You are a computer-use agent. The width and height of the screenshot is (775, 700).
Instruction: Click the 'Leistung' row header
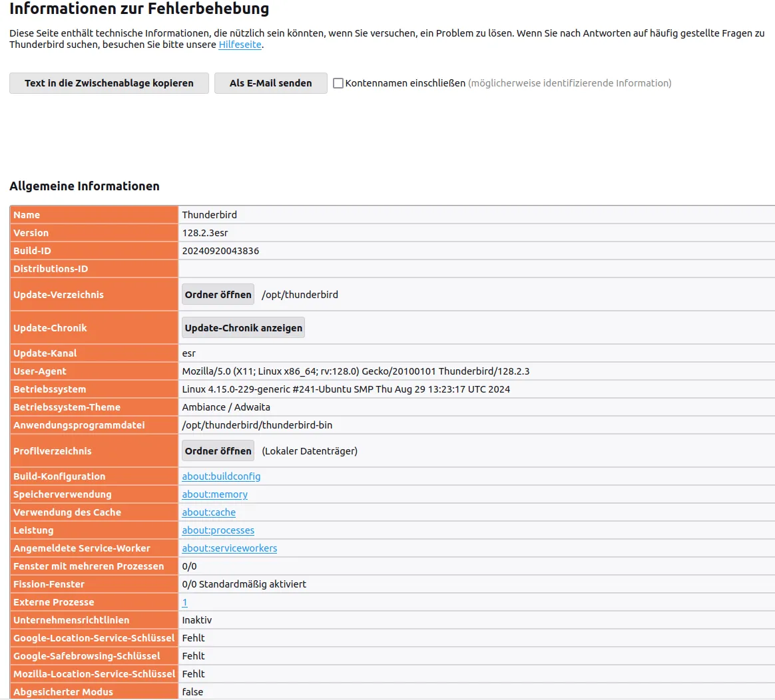94,530
